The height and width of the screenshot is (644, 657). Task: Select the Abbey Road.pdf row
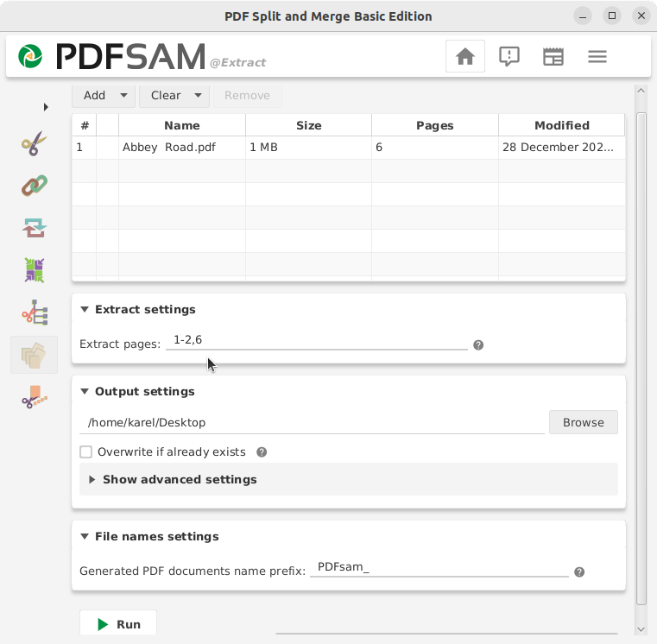point(349,148)
